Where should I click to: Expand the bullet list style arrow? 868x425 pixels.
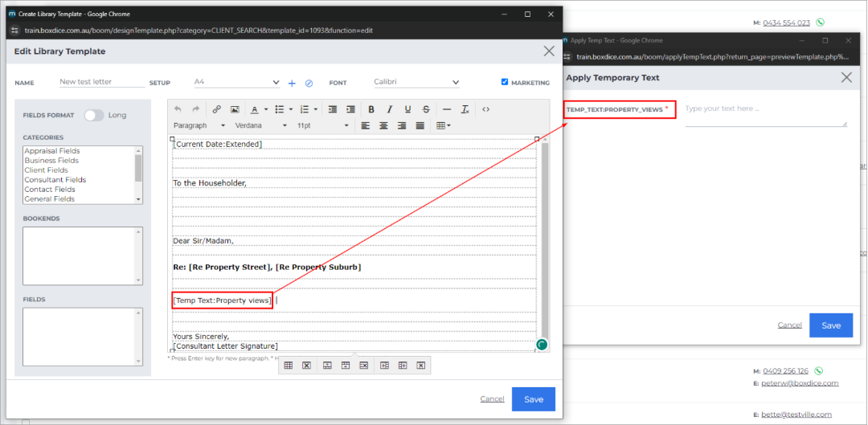[x=291, y=109]
